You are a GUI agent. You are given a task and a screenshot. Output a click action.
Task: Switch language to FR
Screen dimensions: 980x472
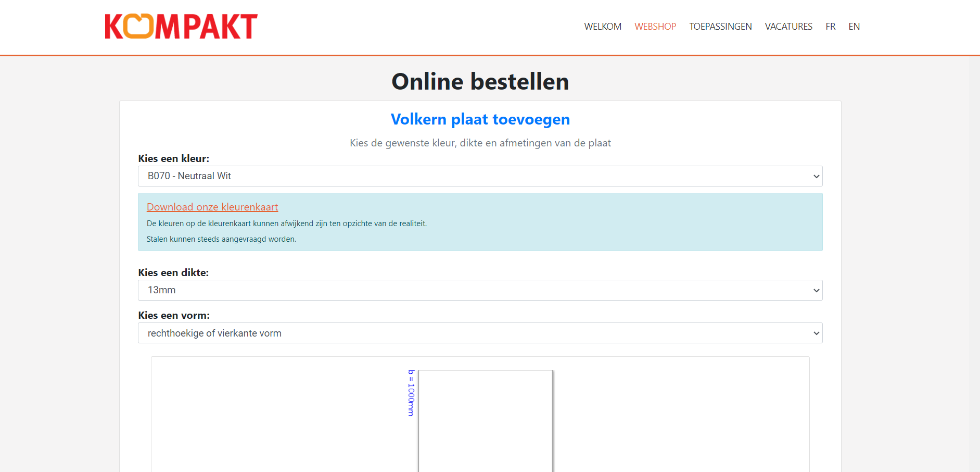831,27
